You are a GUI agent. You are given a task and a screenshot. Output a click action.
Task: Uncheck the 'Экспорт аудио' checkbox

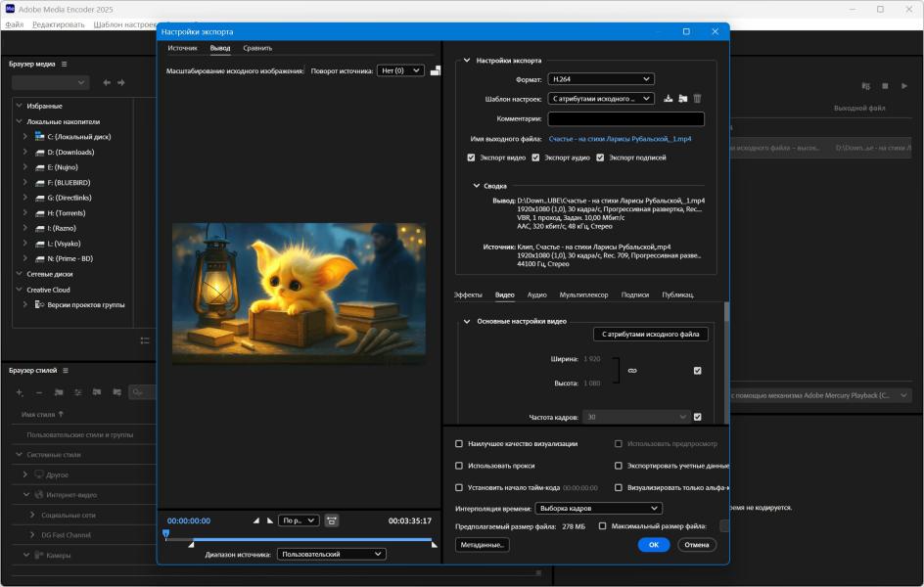[535, 158]
